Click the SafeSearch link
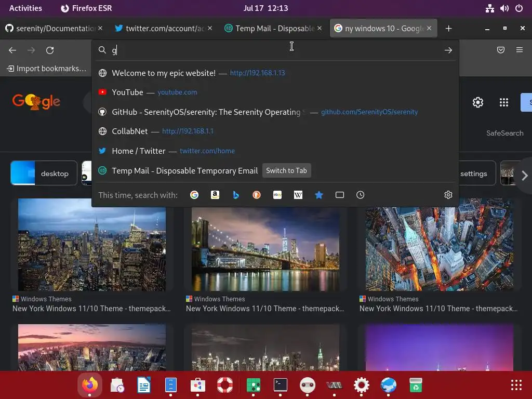 [x=504, y=133]
